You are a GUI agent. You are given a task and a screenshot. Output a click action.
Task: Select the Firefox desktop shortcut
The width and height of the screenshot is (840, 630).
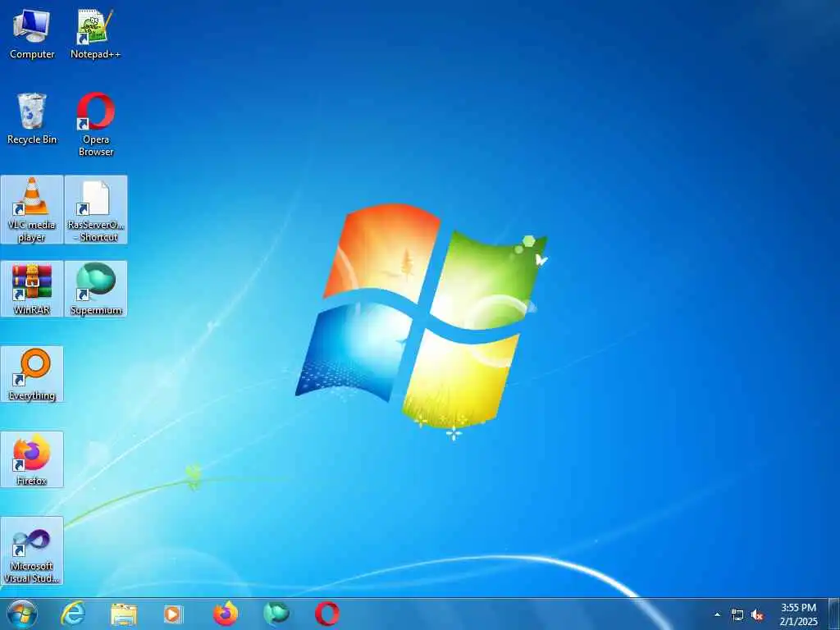point(32,459)
